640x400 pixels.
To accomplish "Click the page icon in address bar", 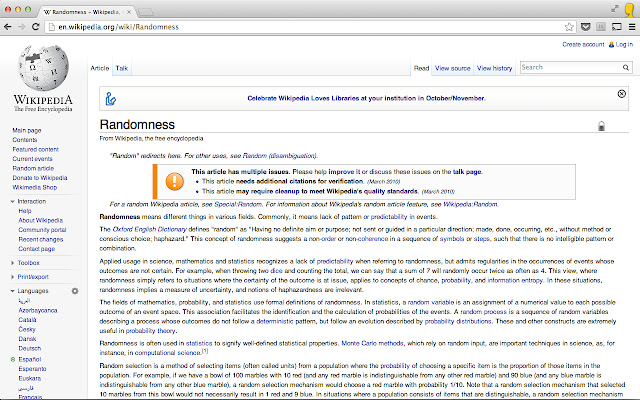I will tap(51, 27).
